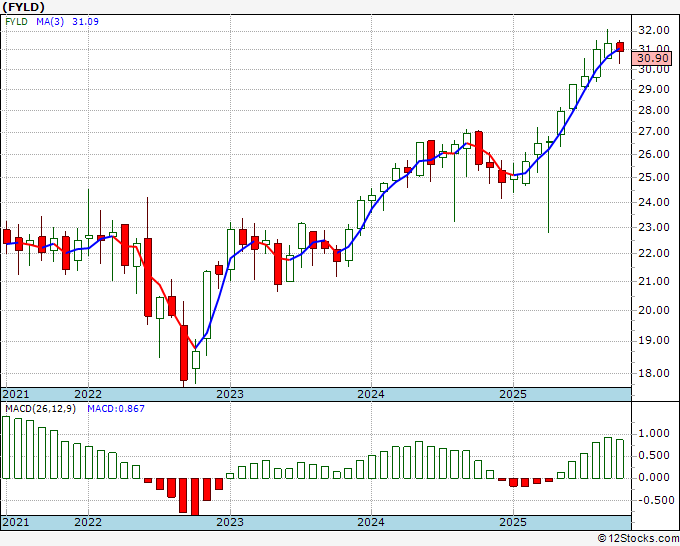Image resolution: width=680 pixels, height=546 pixels.
Task: Click the latest red candlestick near 31.00
Action: pyautogui.click(x=620, y=47)
